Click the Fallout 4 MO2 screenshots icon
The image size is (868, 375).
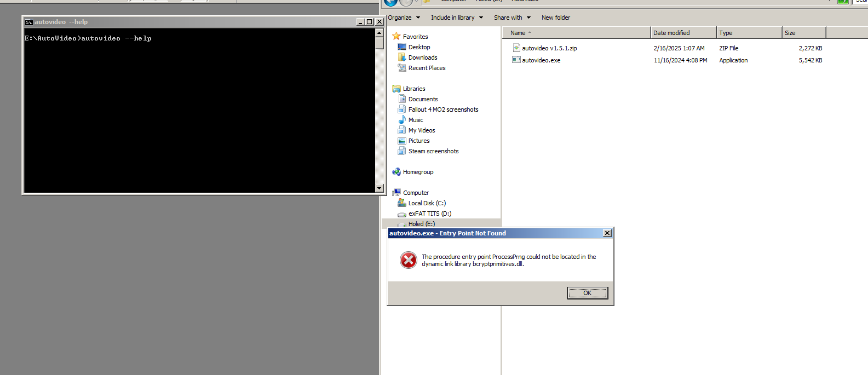pyautogui.click(x=402, y=109)
